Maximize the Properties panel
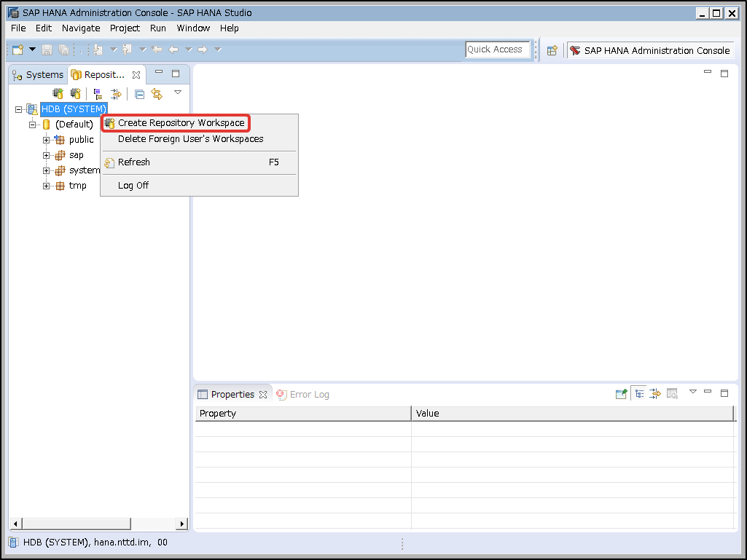The width and height of the screenshot is (747, 560). [724, 393]
